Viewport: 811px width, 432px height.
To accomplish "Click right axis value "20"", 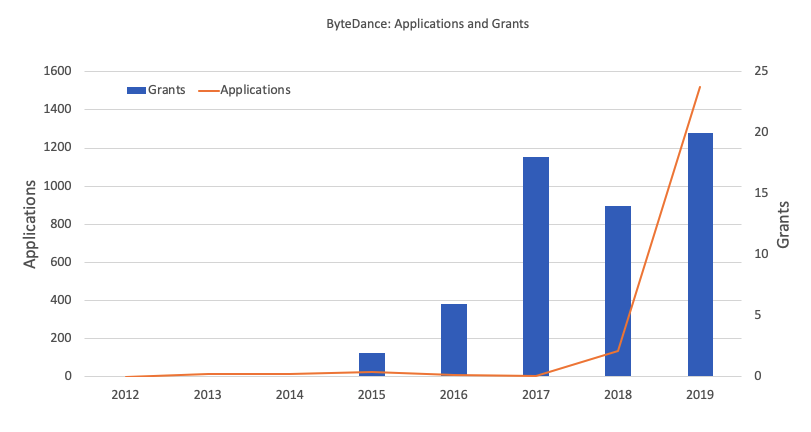I will point(761,132).
